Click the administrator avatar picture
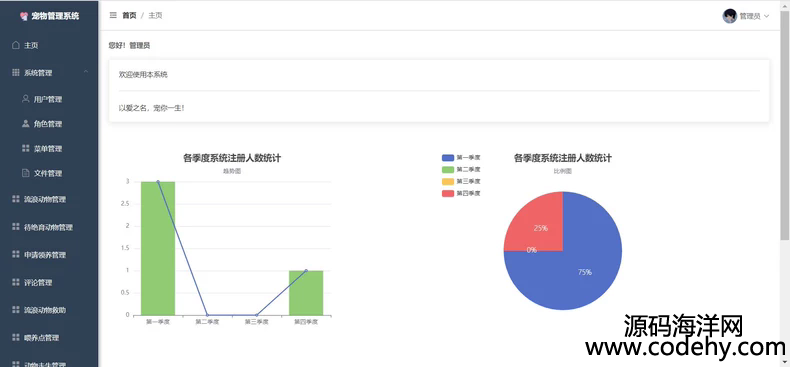Screen dimensions: 790x367 (730, 16)
